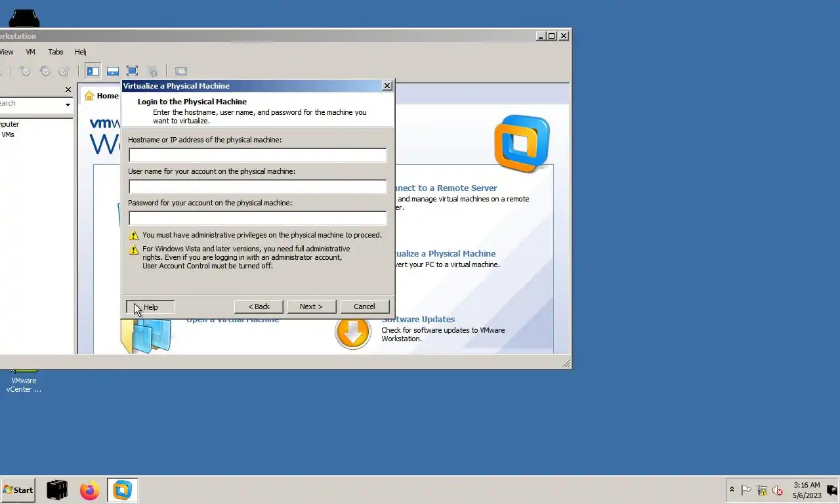Open the library search dropdown arrow
This screenshot has width=840, height=504.
tap(67, 104)
